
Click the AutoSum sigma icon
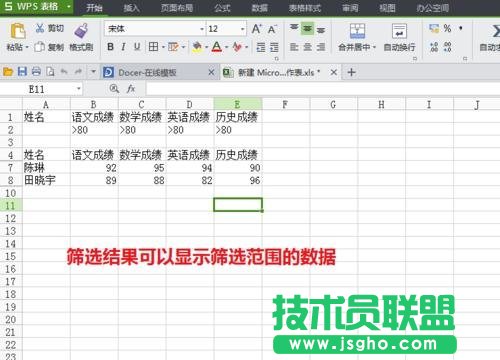pos(496,31)
